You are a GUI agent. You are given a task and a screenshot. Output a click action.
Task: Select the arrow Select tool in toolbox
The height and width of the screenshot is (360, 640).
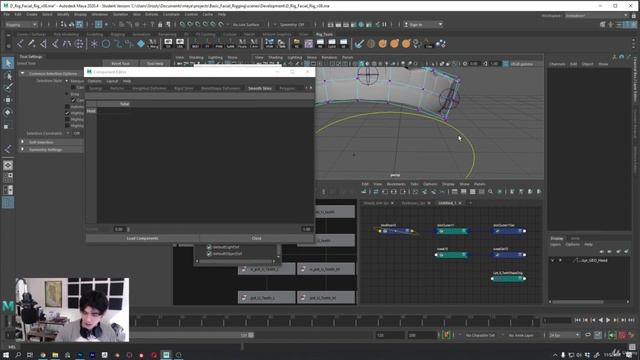click(8, 63)
